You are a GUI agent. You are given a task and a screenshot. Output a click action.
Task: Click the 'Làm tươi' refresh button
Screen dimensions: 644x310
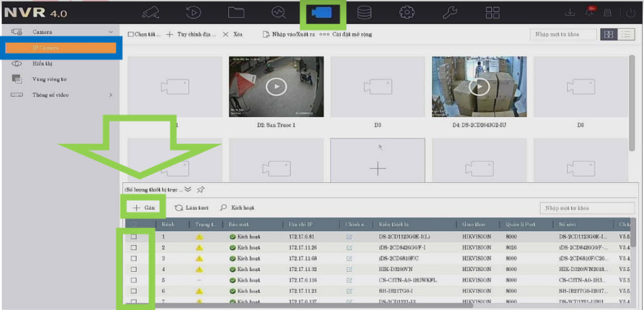191,207
